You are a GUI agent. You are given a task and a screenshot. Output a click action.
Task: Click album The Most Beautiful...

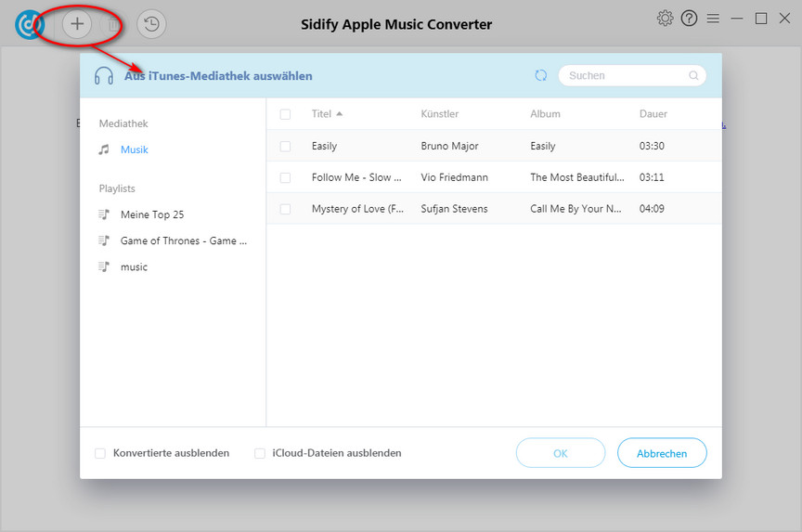[577, 177]
